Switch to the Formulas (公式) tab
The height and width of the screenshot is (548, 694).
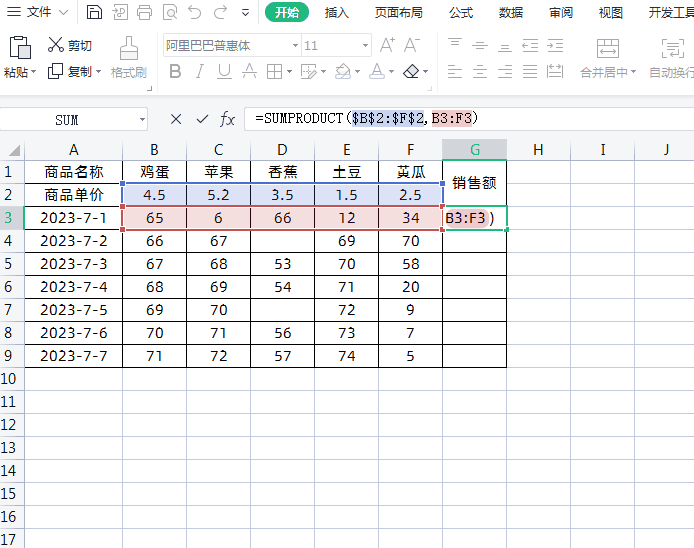(x=461, y=13)
